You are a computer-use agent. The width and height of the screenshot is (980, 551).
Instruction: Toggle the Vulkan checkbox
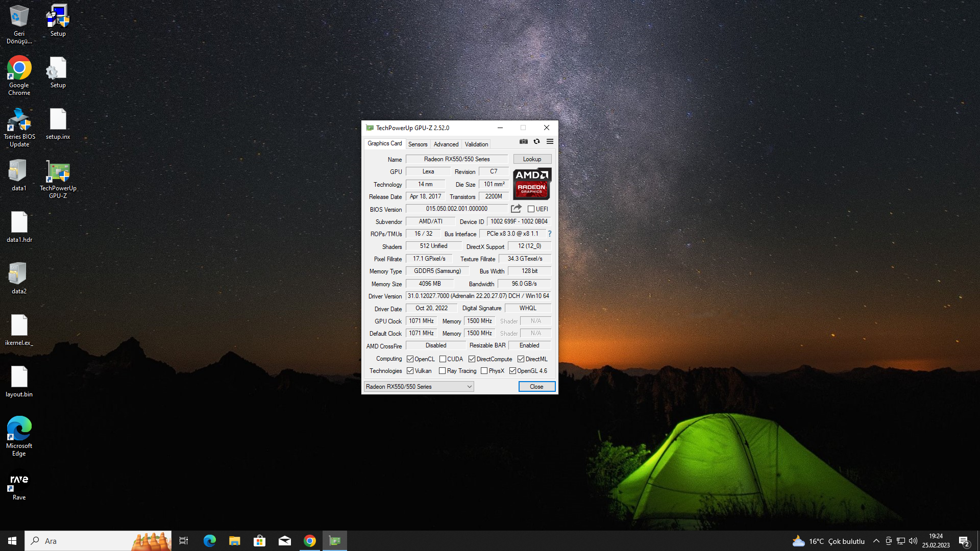coord(410,371)
